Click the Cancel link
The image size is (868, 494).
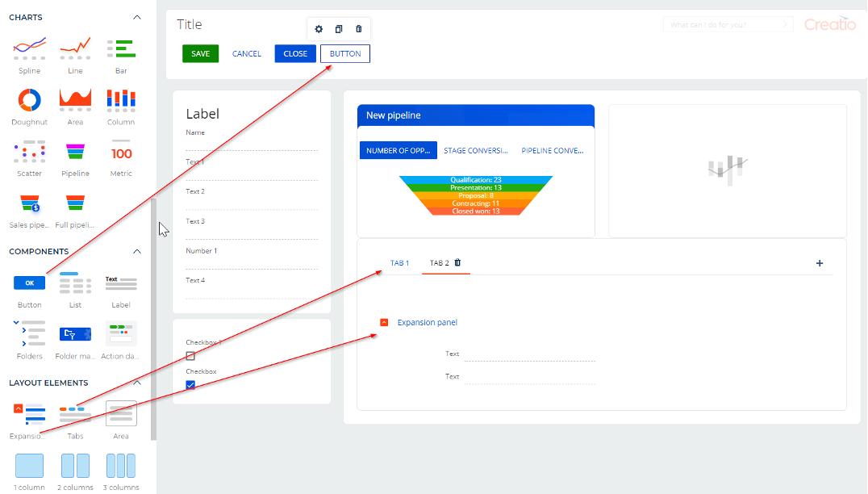click(x=247, y=54)
